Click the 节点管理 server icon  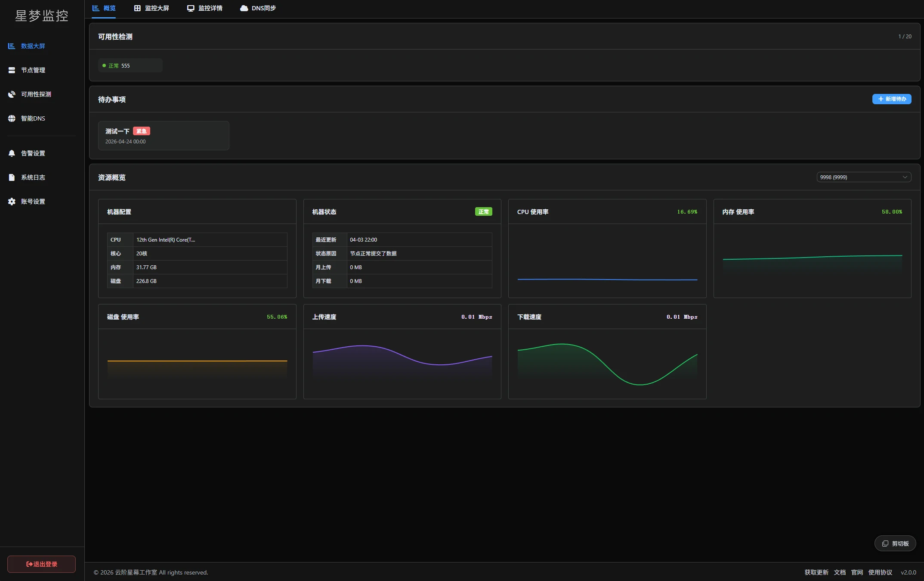pyautogui.click(x=12, y=70)
